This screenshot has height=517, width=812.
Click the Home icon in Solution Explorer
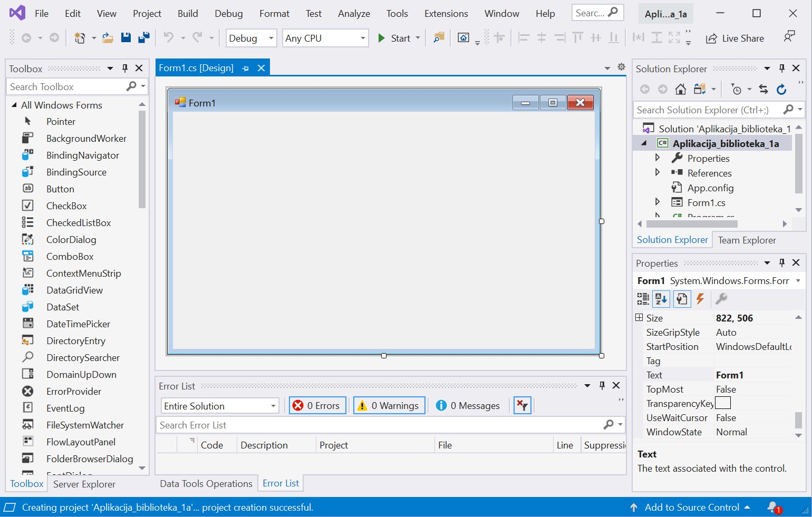coord(681,90)
